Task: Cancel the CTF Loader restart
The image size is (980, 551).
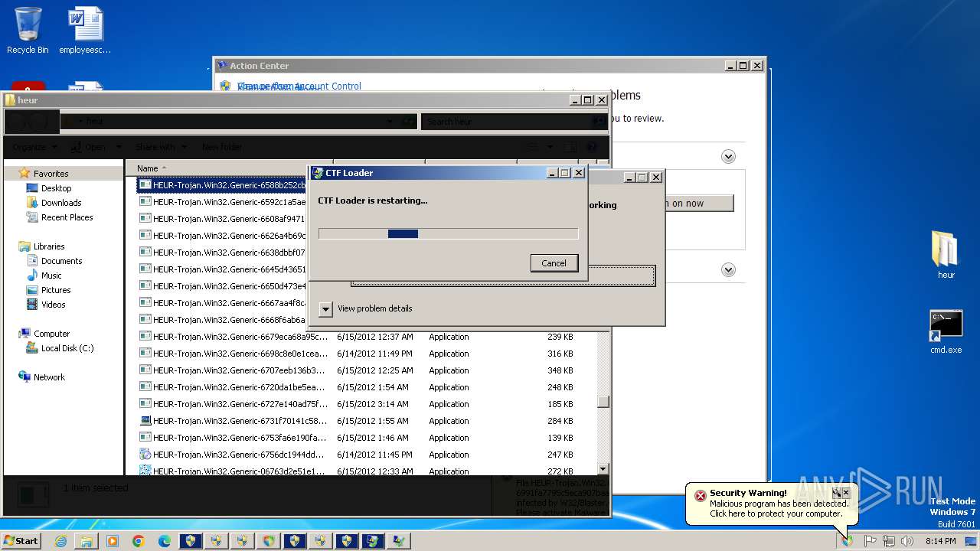Action: (554, 262)
